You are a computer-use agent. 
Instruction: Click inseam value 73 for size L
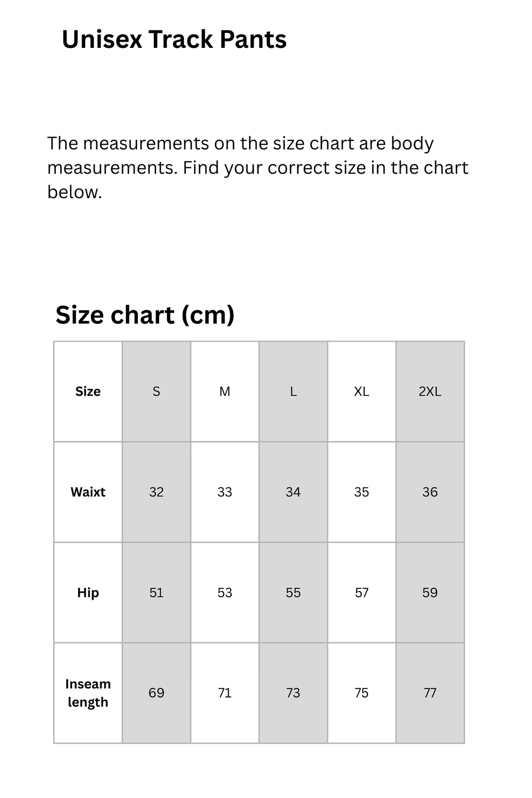click(x=293, y=693)
